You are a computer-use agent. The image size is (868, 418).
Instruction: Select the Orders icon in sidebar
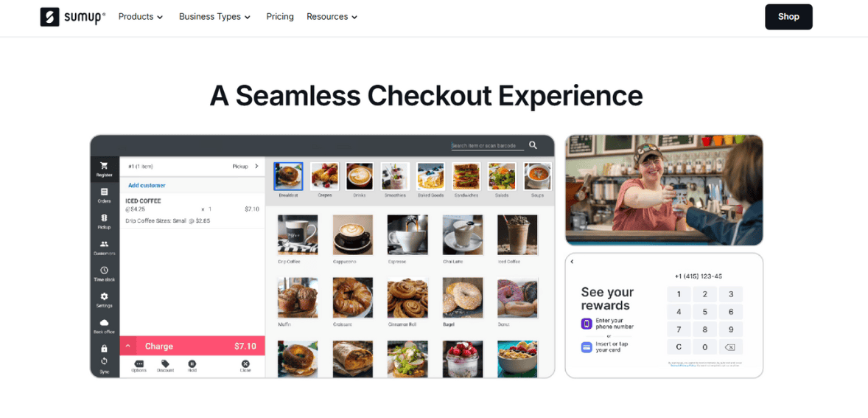pos(104,192)
